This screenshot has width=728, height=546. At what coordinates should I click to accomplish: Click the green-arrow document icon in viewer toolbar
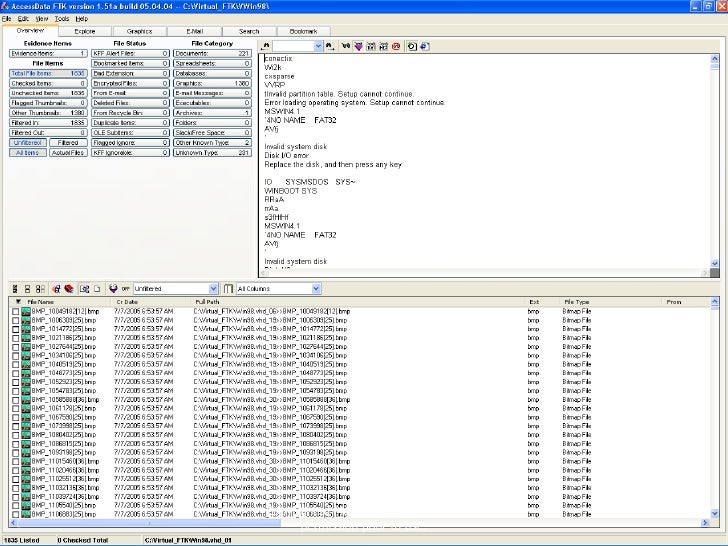coord(412,46)
